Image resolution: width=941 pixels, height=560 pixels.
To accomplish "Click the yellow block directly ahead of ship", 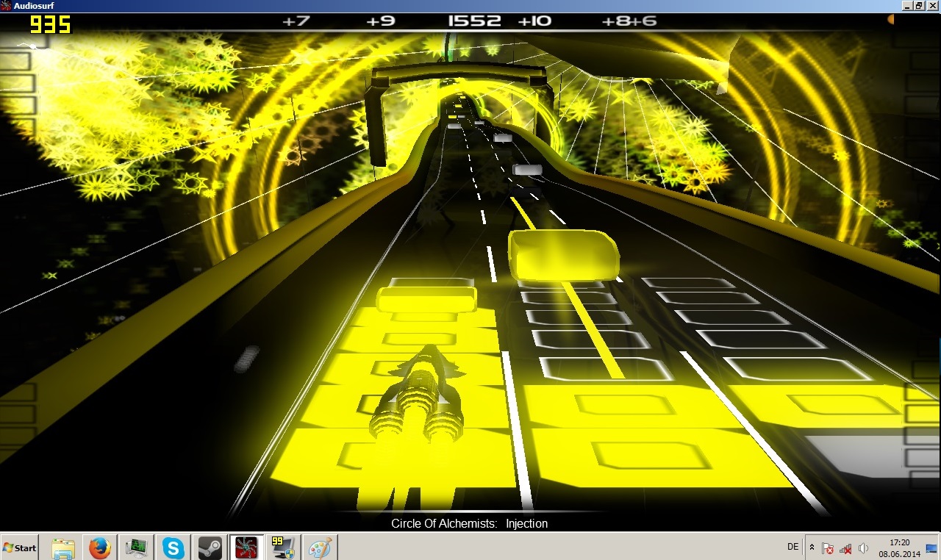I will [x=426, y=299].
